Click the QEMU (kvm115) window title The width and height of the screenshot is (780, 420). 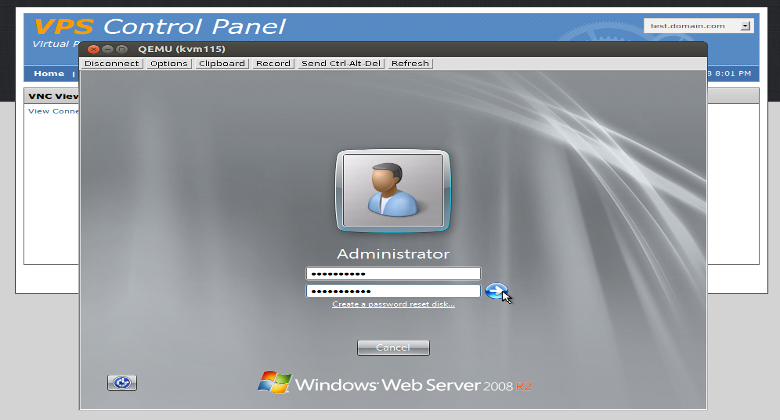(182, 49)
